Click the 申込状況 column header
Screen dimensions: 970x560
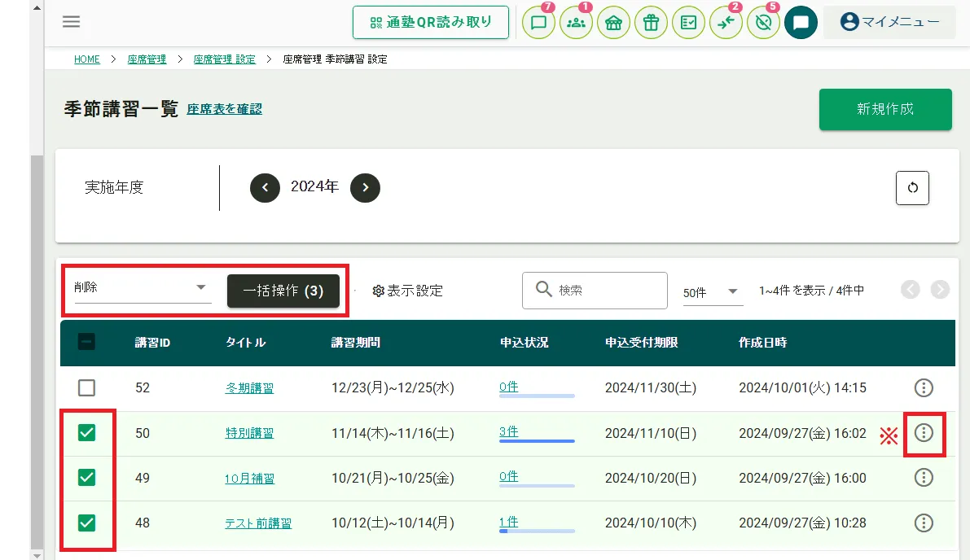tap(524, 343)
